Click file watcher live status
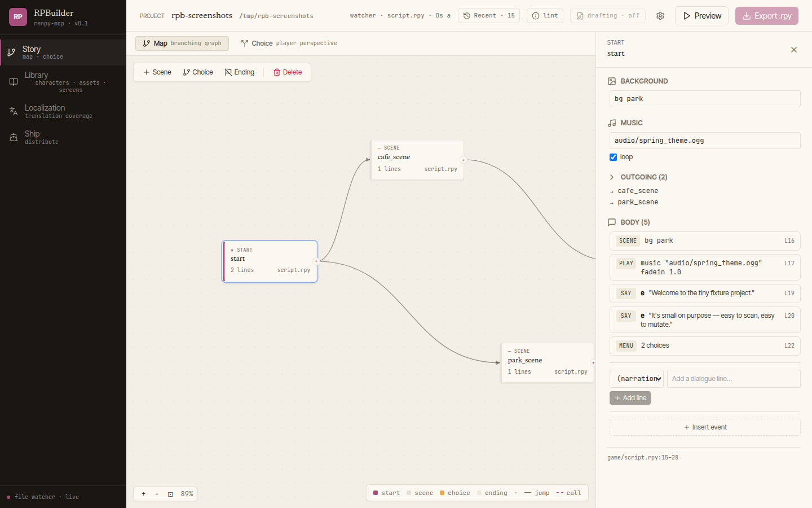812x508 pixels. pyautogui.click(x=43, y=497)
